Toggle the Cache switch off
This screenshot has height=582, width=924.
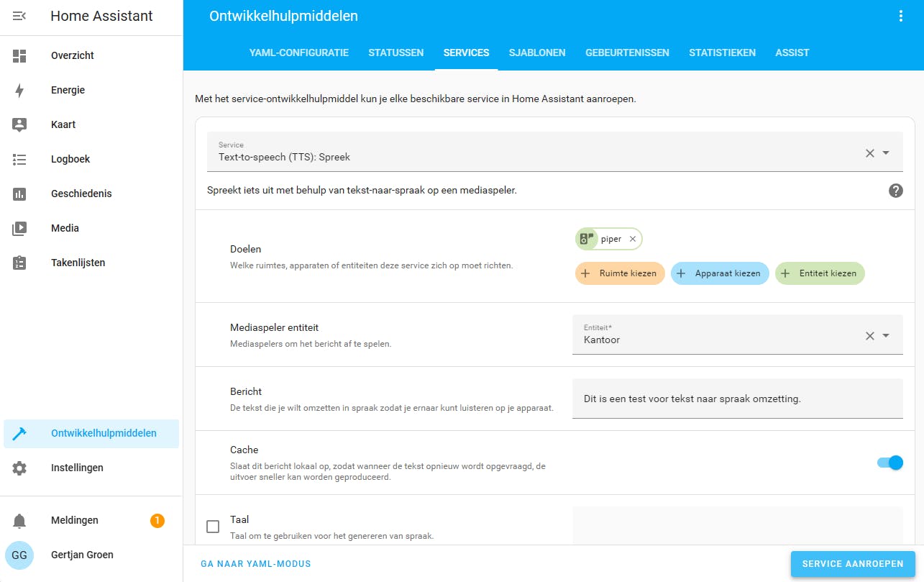click(890, 463)
